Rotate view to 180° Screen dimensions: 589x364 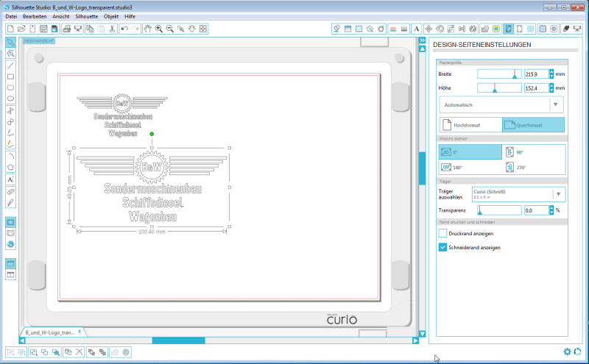(x=470, y=167)
